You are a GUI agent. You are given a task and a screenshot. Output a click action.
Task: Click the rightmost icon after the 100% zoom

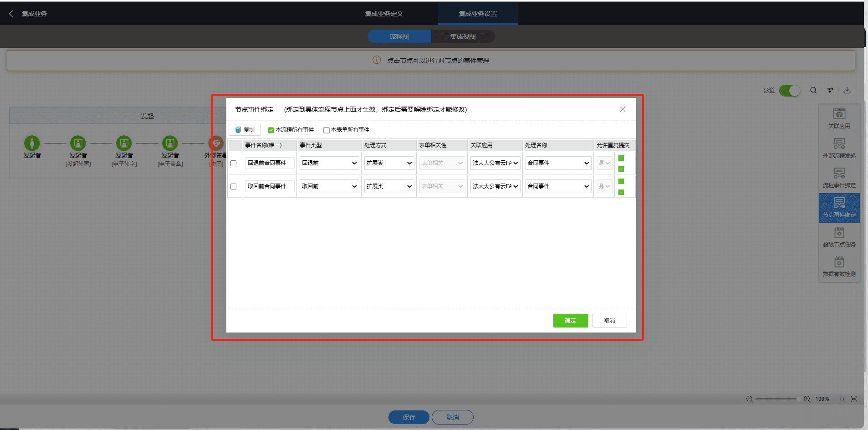pyautogui.click(x=854, y=399)
